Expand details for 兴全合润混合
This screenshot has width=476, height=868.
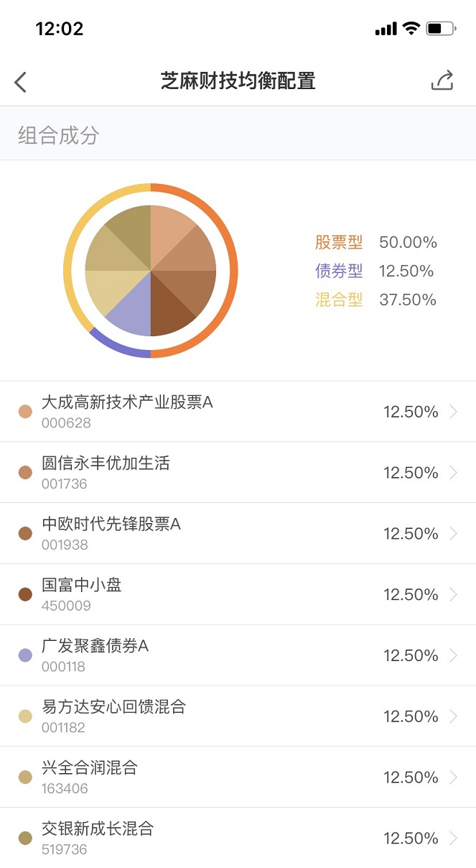point(238,777)
